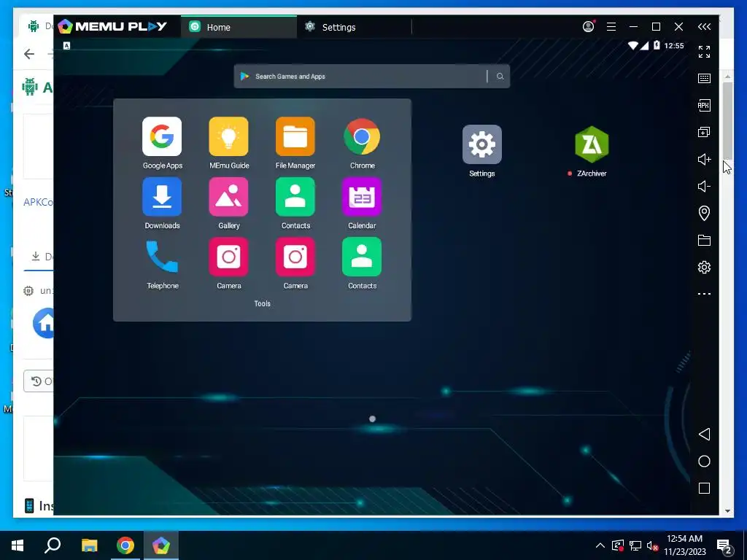The width and height of the screenshot is (747, 560).
Task: Increase emulator volume
Action: [704, 159]
